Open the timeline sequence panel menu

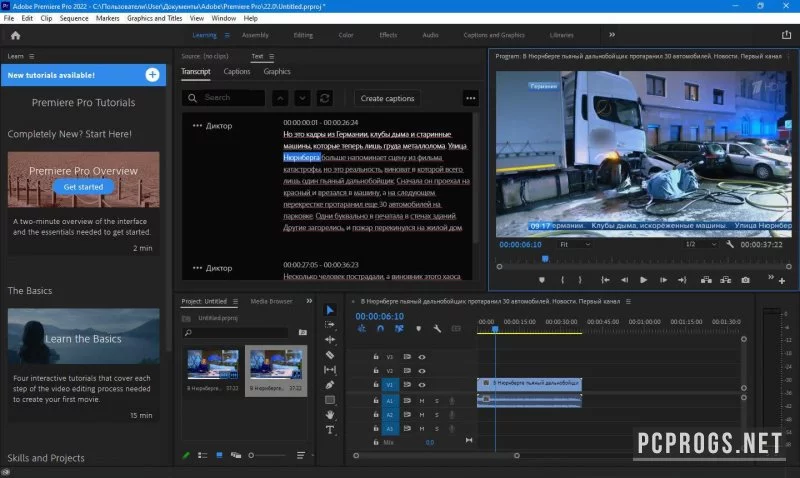pyautogui.click(x=628, y=301)
